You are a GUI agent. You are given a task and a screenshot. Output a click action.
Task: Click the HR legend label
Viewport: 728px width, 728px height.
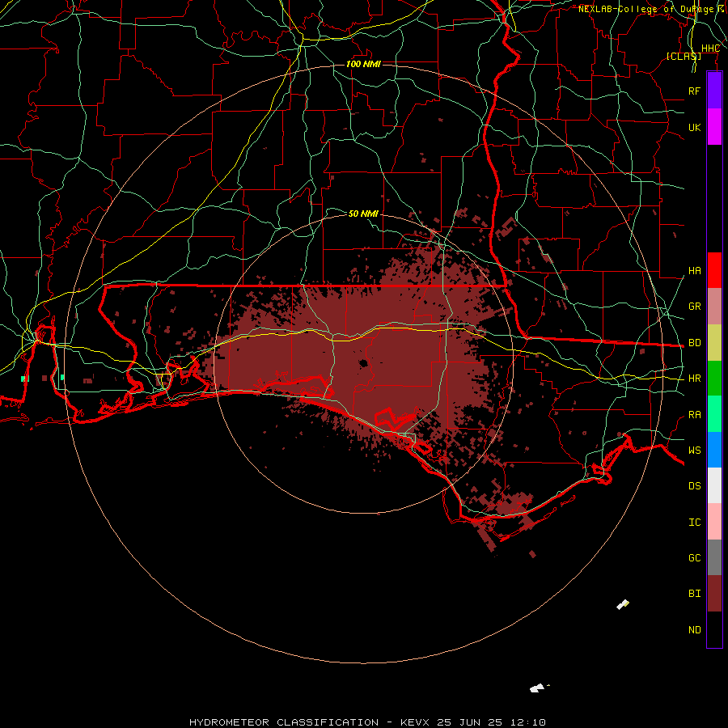click(x=695, y=379)
